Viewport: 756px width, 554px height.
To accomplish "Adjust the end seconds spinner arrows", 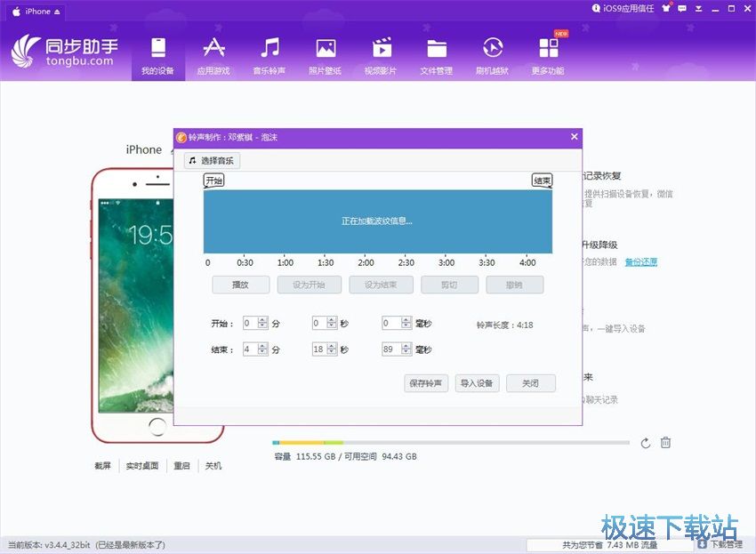I will [x=332, y=349].
